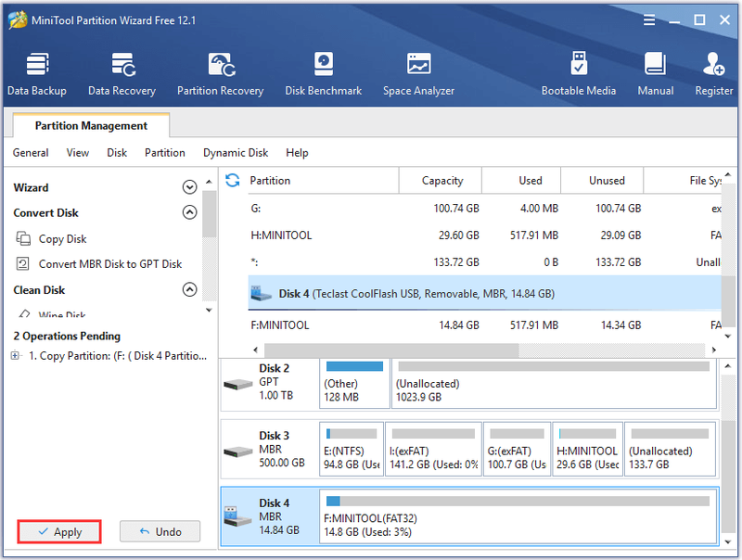Collapse the Convert Disk section
Image resolution: width=742 pixels, height=560 pixels.
(x=190, y=212)
